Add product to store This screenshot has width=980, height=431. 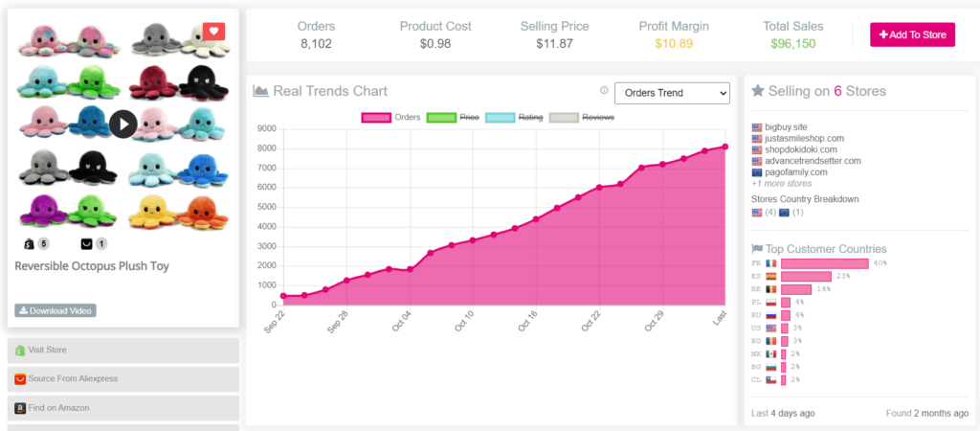coord(912,35)
